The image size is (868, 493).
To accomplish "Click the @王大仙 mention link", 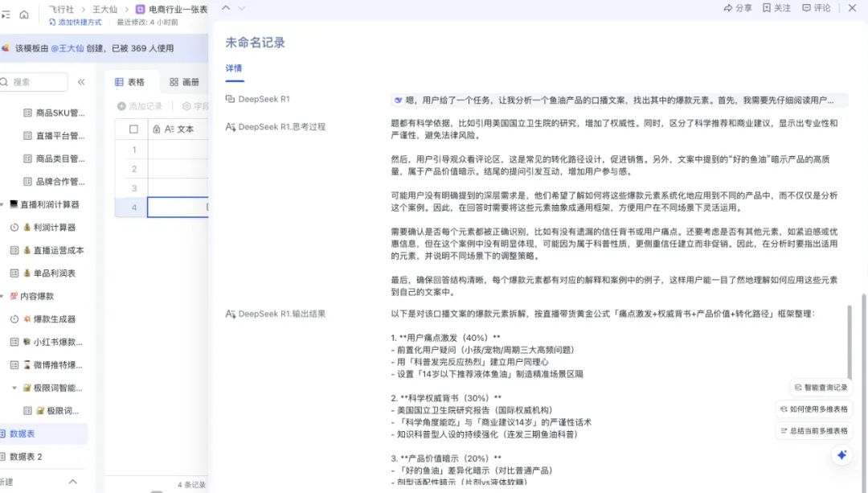I will pyautogui.click(x=68, y=48).
